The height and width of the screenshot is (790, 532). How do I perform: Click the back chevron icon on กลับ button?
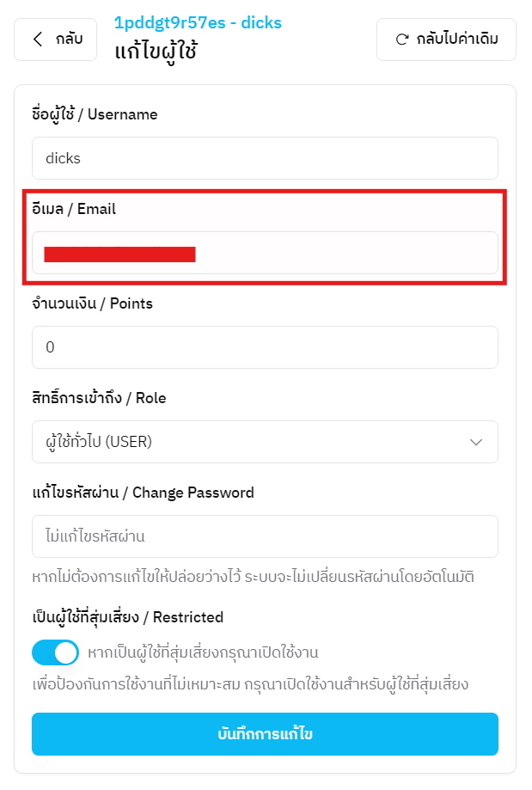tap(36, 39)
